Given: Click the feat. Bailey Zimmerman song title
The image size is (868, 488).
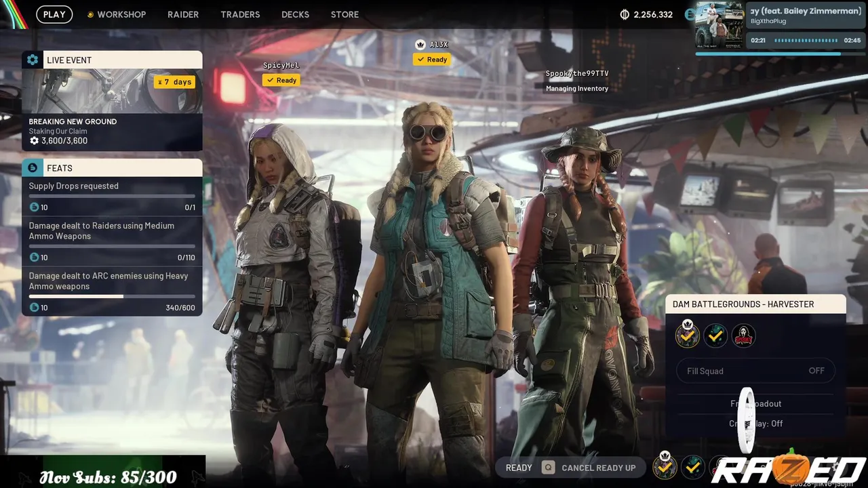Looking at the screenshot, I should pyautogui.click(x=806, y=11).
